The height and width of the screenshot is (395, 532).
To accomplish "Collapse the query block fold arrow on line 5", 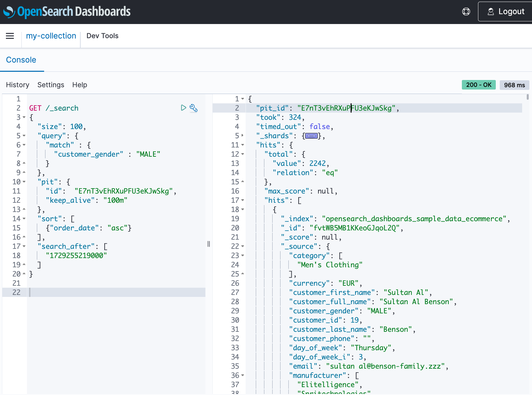I will (24, 136).
